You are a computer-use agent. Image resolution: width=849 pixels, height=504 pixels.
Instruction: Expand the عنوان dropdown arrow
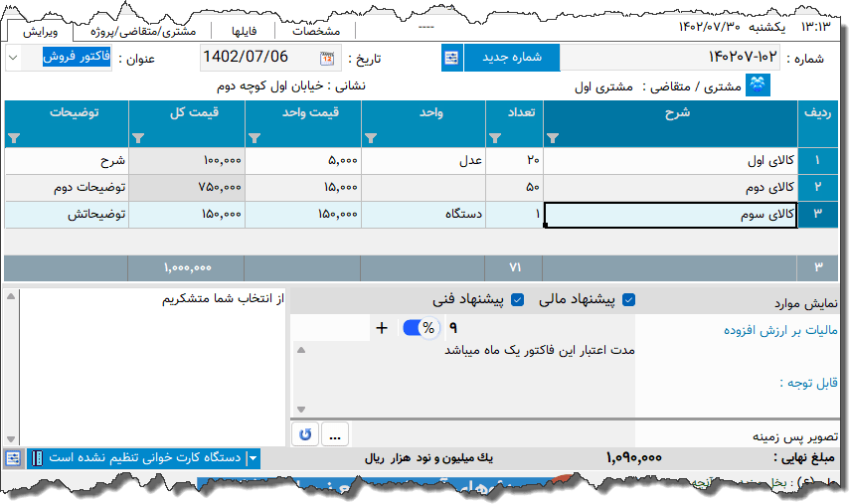click(14, 58)
